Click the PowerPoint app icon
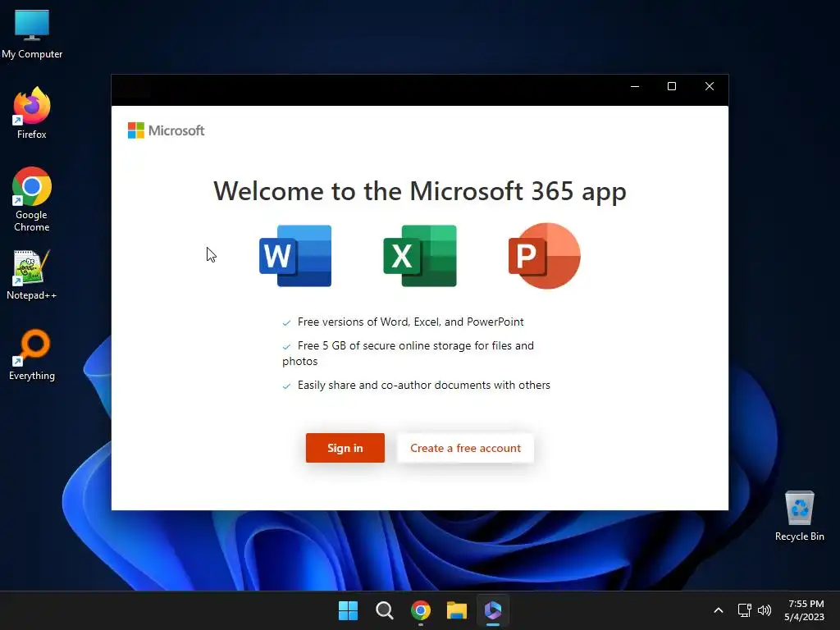Viewport: 840px width, 630px height. [x=545, y=256]
